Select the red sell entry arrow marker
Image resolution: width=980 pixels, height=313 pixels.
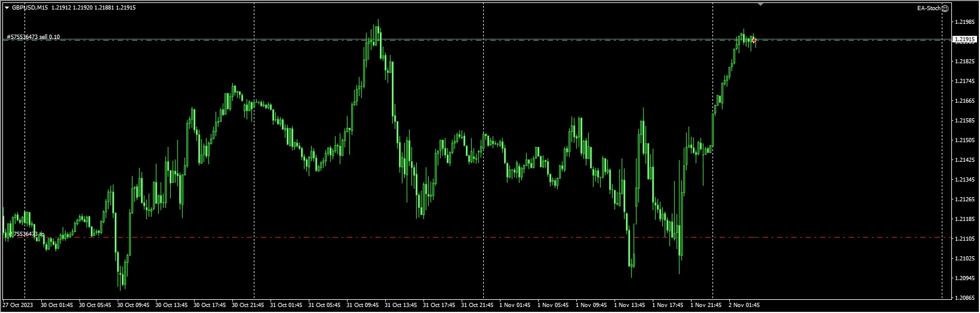point(754,40)
